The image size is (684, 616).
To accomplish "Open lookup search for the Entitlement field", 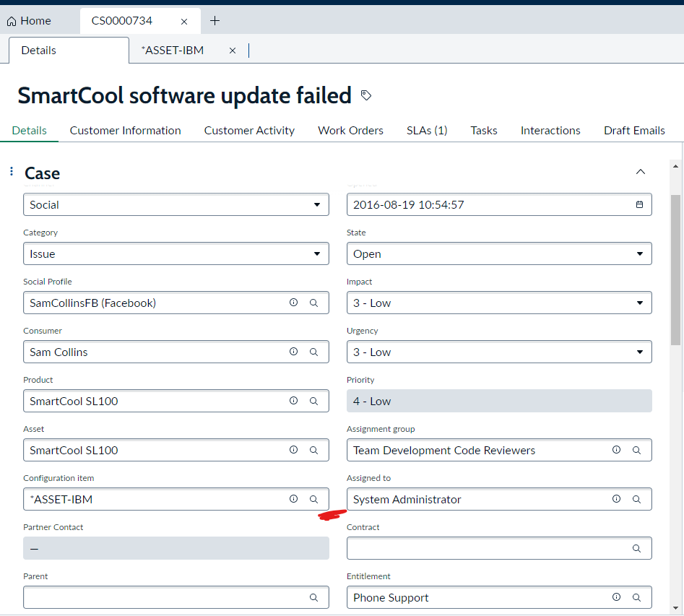I will pyautogui.click(x=636, y=597).
